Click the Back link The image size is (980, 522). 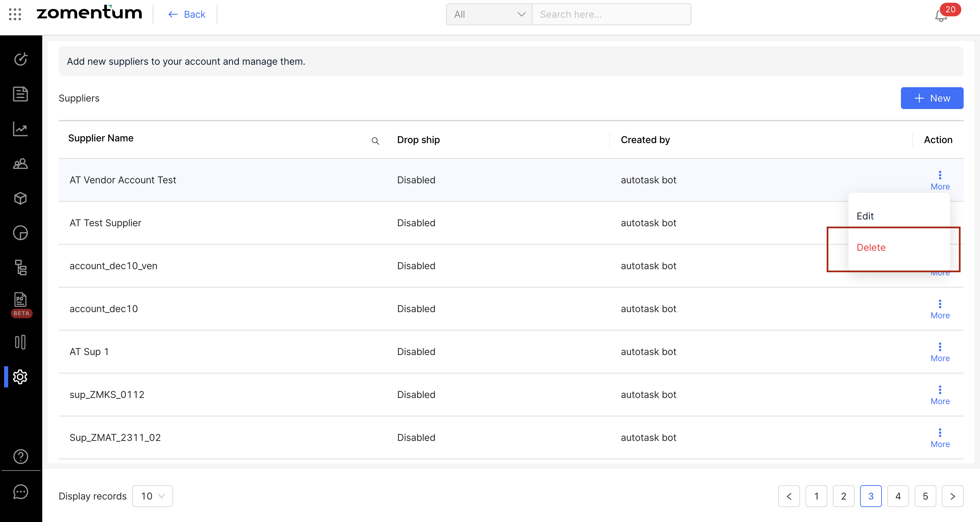pos(186,14)
